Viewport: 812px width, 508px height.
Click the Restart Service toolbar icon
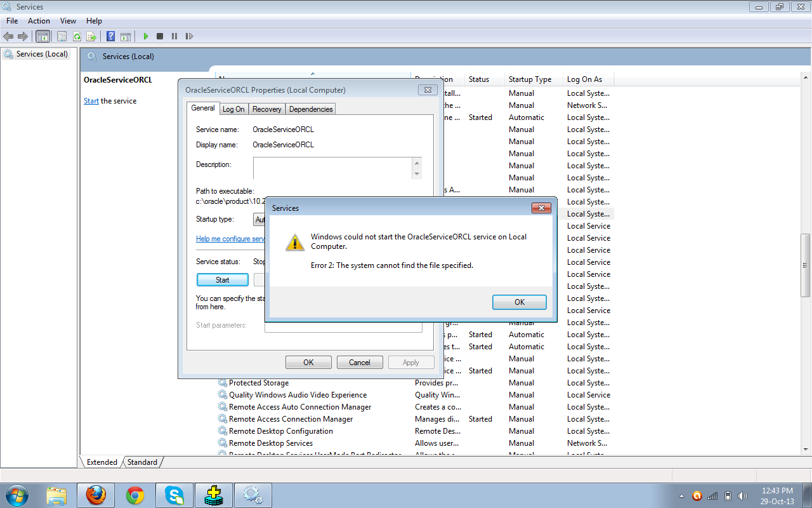[189, 36]
